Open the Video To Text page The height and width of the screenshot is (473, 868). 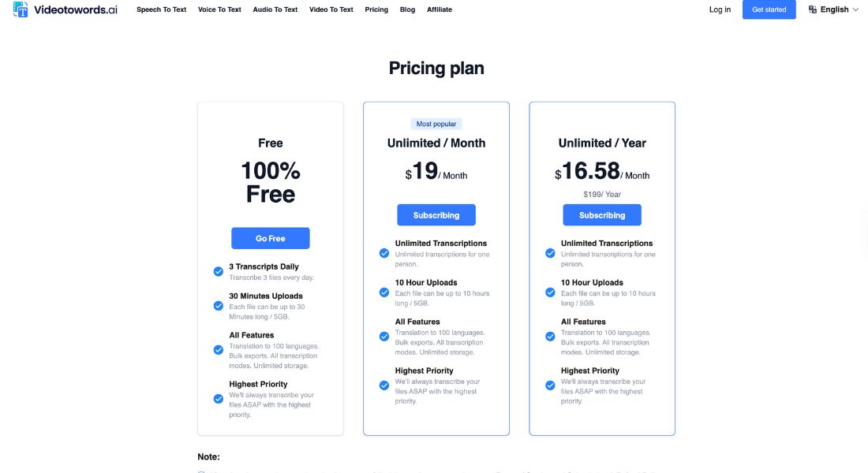click(x=331, y=9)
